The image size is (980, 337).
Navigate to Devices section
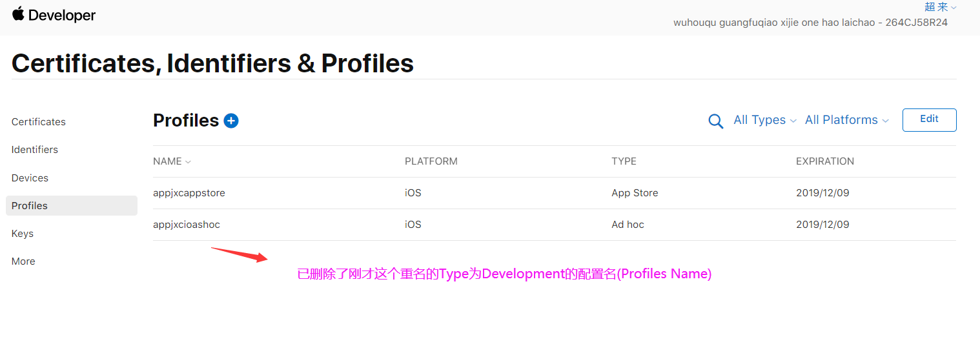coord(30,178)
